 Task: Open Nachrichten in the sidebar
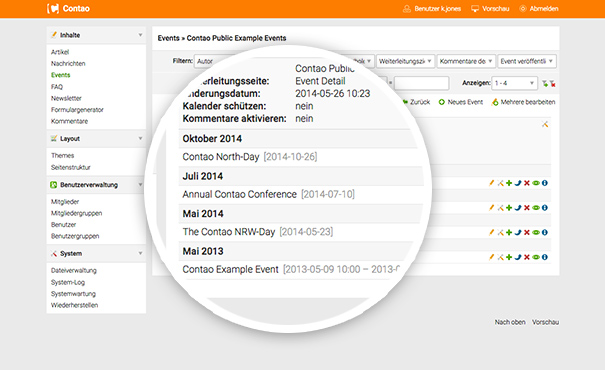(68, 64)
